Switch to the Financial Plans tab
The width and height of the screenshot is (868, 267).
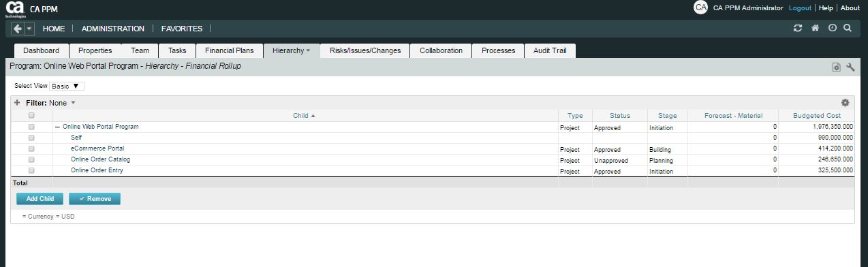[x=230, y=50]
